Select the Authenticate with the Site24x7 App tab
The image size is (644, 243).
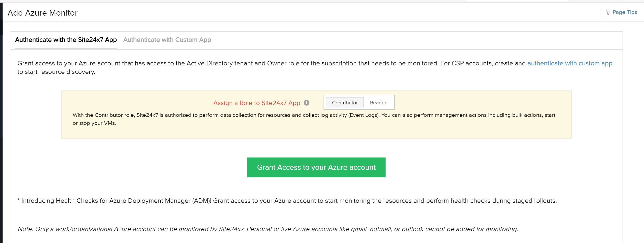(66, 40)
